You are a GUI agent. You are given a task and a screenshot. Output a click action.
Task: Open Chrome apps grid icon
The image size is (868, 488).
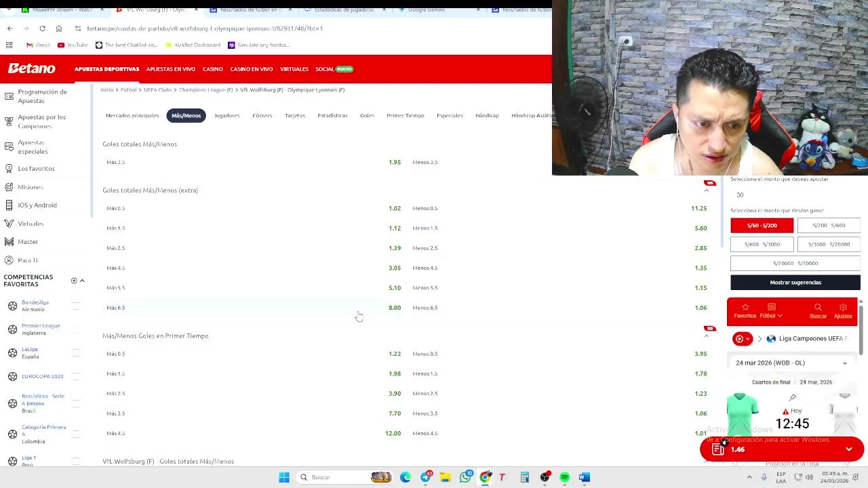tap(9, 45)
